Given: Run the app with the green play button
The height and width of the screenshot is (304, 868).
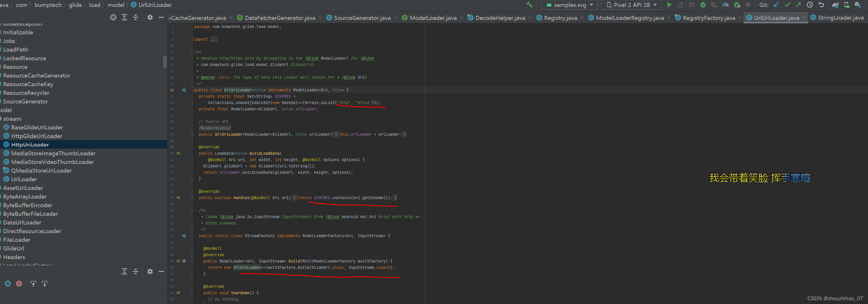Looking at the screenshot, I should pyautogui.click(x=669, y=5).
